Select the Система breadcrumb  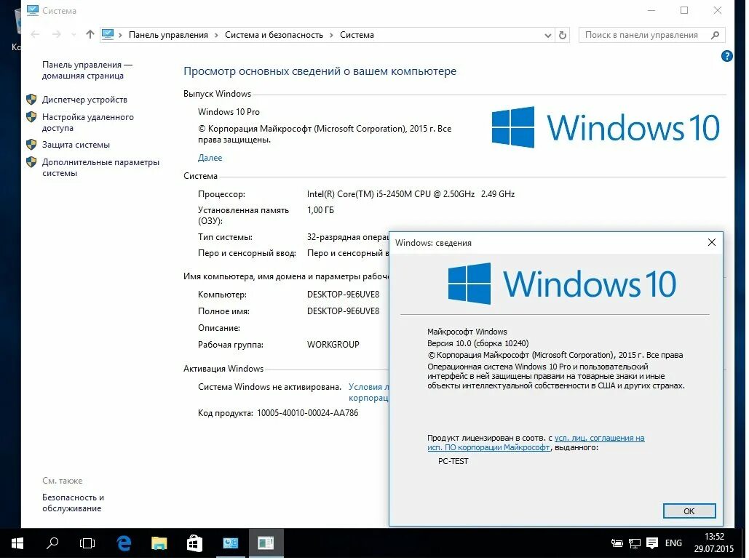pyautogui.click(x=357, y=35)
